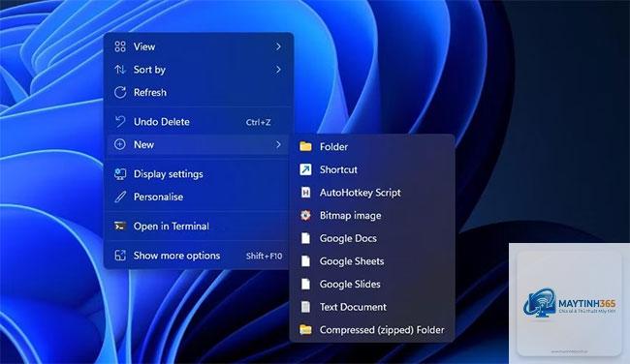
Task: Open the Sort by menu entry
Action: [x=198, y=70]
